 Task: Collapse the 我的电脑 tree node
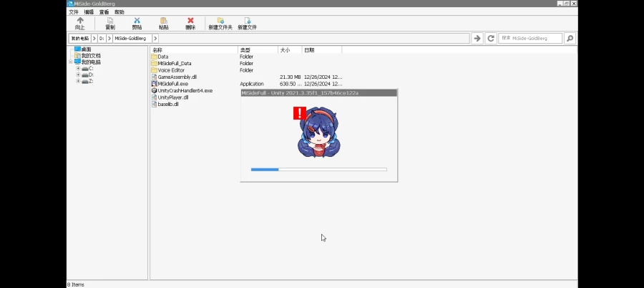point(71,62)
